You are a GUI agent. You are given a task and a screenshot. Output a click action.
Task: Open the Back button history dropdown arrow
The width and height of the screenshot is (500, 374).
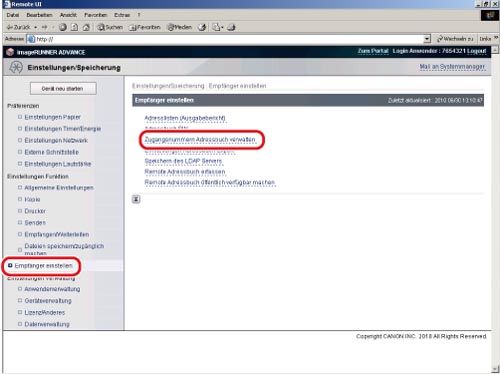[x=36, y=27]
